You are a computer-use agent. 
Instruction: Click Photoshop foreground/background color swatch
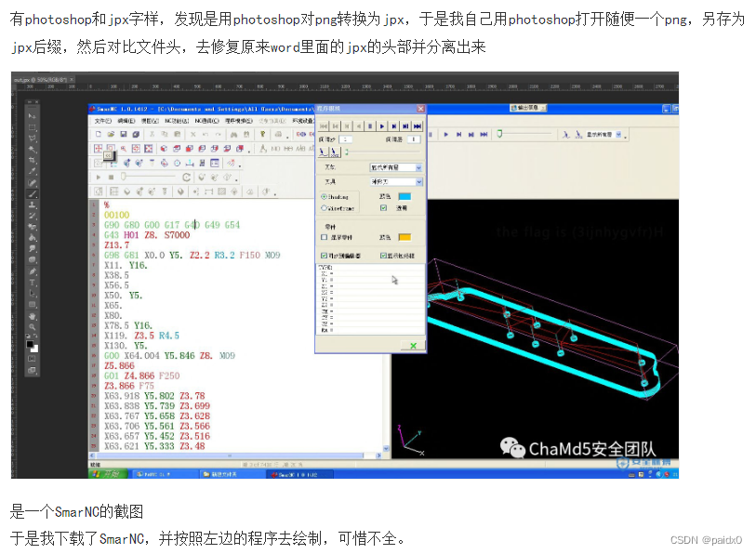32,346
